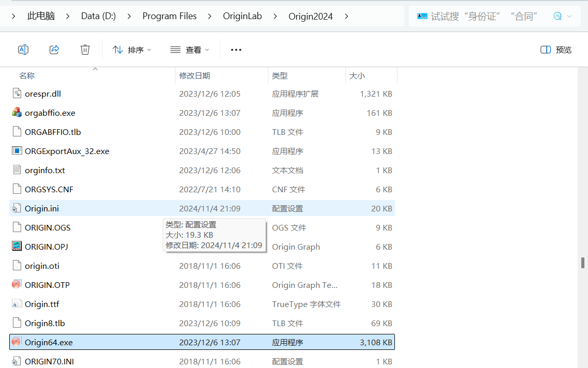Expand chevron after OriginLab breadcrumb
The width and height of the screenshot is (588, 368).
click(275, 16)
